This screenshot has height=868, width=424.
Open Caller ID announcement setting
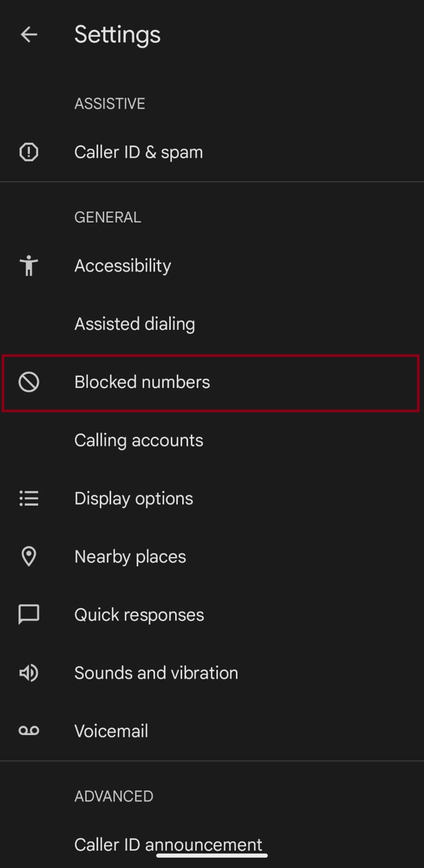pos(168,844)
